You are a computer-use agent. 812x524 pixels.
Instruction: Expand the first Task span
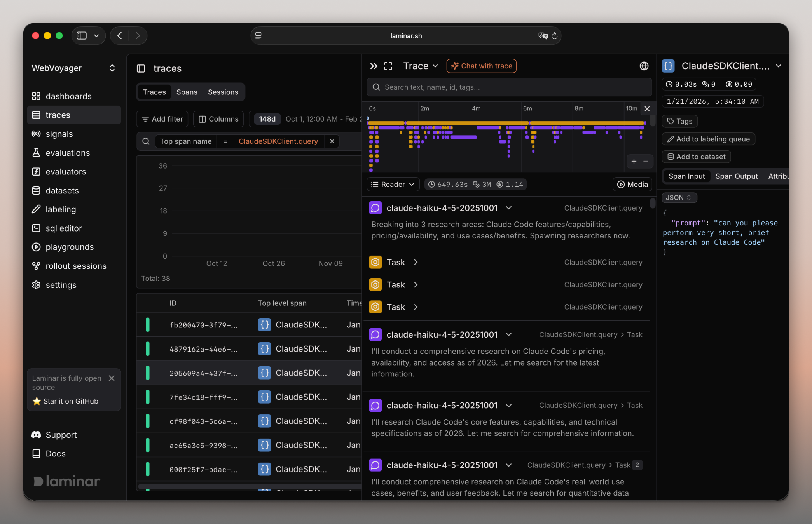(x=415, y=263)
